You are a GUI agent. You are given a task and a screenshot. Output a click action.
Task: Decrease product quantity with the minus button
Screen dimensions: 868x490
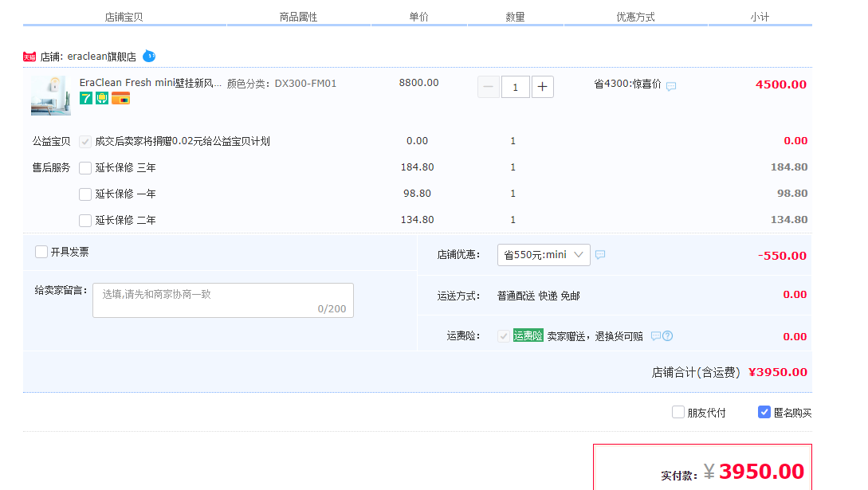click(x=489, y=87)
